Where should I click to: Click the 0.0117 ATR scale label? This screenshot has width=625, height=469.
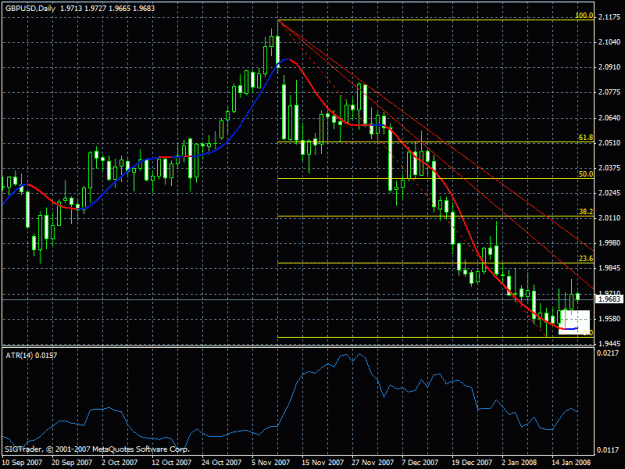tap(608, 450)
